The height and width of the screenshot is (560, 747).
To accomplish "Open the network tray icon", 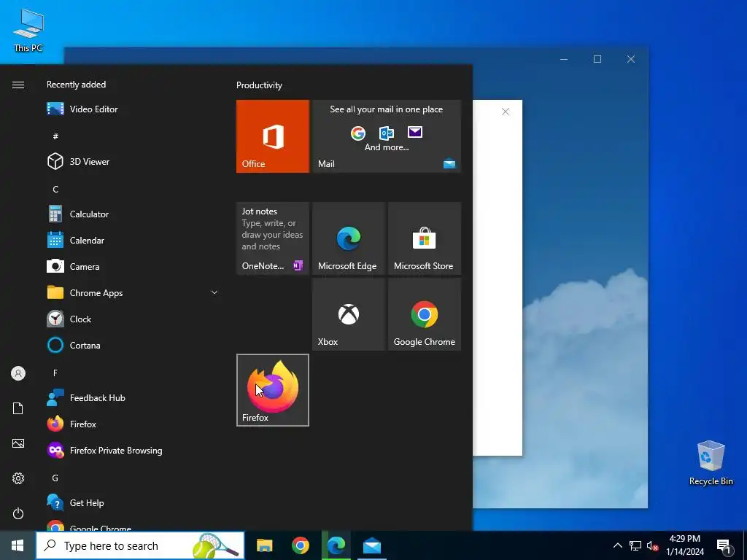I will pyautogui.click(x=635, y=545).
